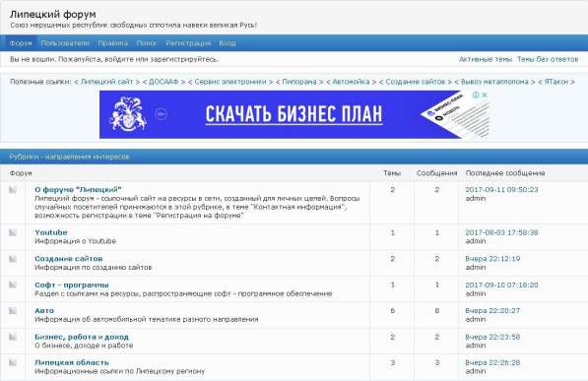Click the Сообщения column header
This screenshot has height=381, width=588.
point(437,173)
